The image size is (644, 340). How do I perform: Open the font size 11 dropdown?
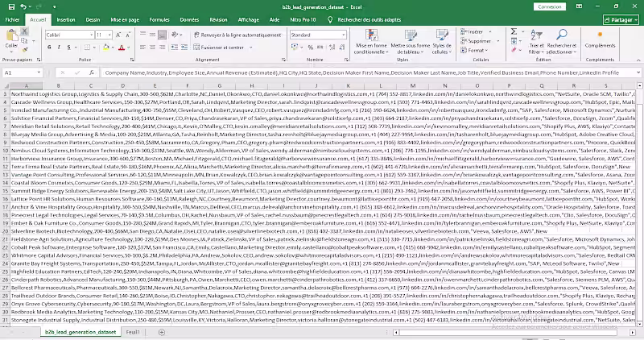tap(109, 35)
